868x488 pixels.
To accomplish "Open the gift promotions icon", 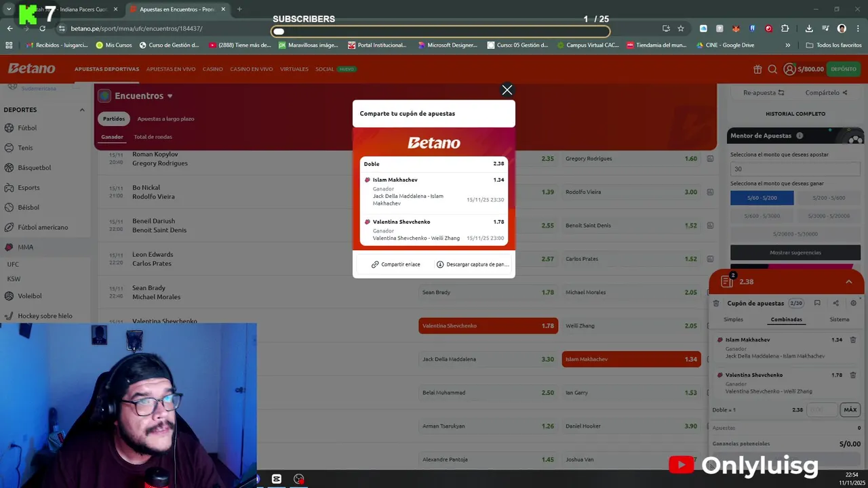I will click(757, 69).
